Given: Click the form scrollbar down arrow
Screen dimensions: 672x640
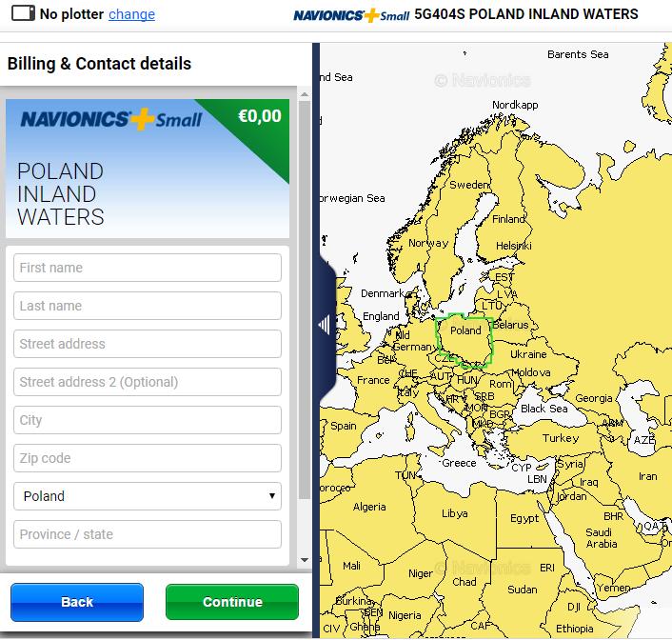Looking at the screenshot, I should coord(305,560).
